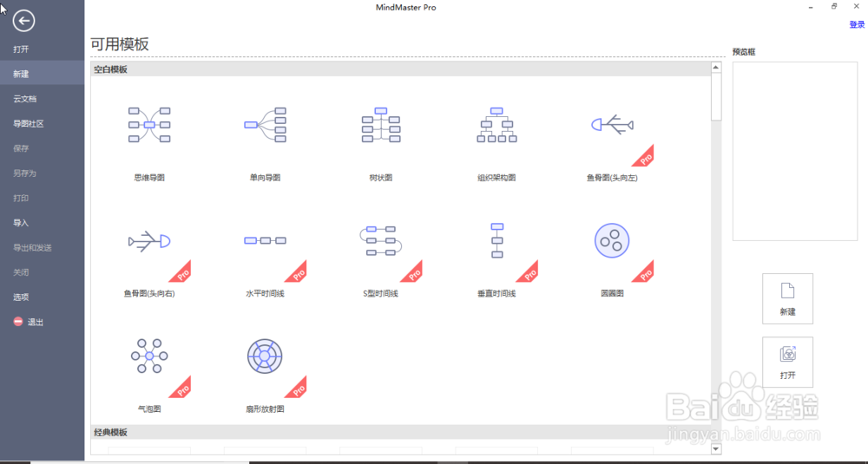Select the 气泡图 bubble chart icon

[149, 356]
